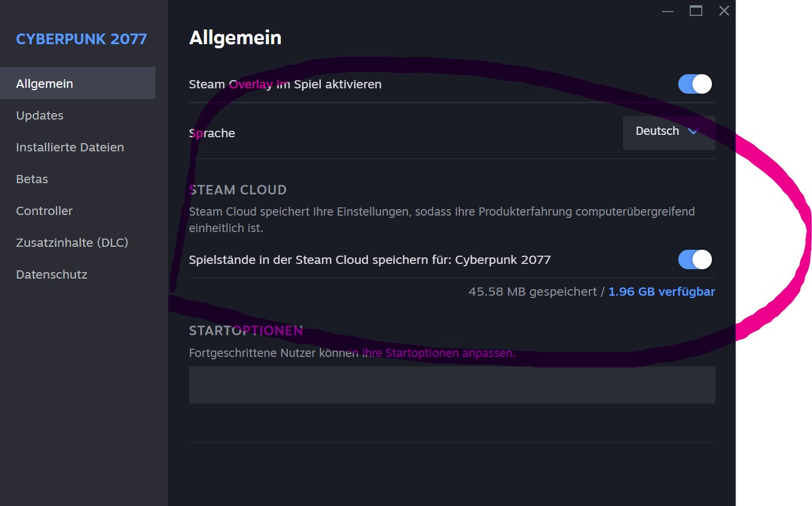Viewport: 812px width, 506px height.
Task: Click the chevron arrow beside Deutsch
Action: click(x=693, y=132)
